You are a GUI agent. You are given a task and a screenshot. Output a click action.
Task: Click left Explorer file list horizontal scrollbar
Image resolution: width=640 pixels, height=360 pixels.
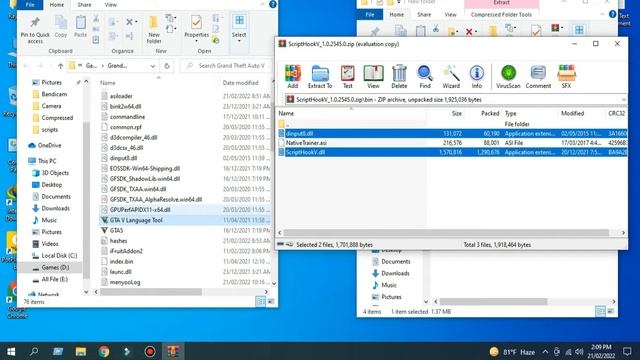pyautogui.click(x=151, y=292)
